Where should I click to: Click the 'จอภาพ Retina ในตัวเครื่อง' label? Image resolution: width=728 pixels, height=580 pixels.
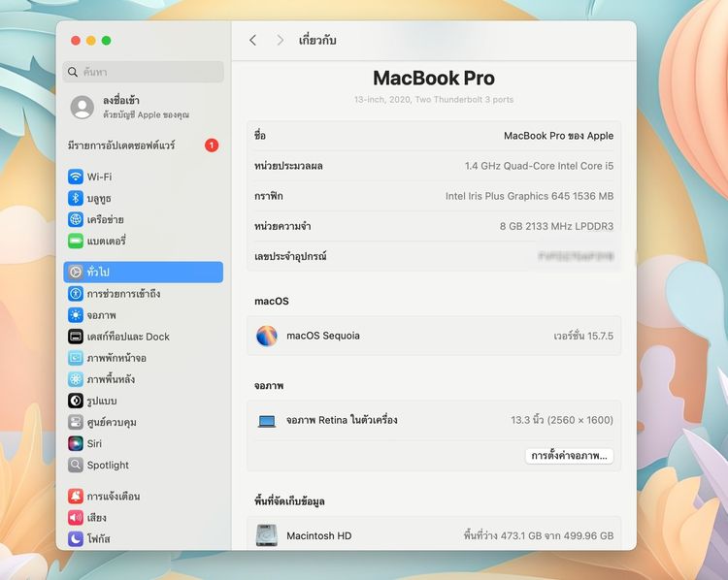tap(342, 420)
